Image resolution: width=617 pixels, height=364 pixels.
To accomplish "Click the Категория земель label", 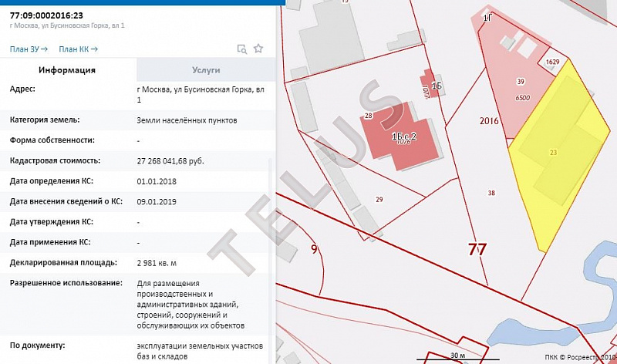I will pos(45,120).
